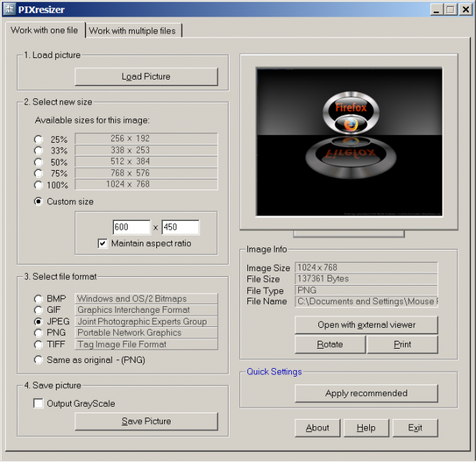Open image with external viewer
The width and height of the screenshot is (476, 462).
pyautogui.click(x=366, y=325)
